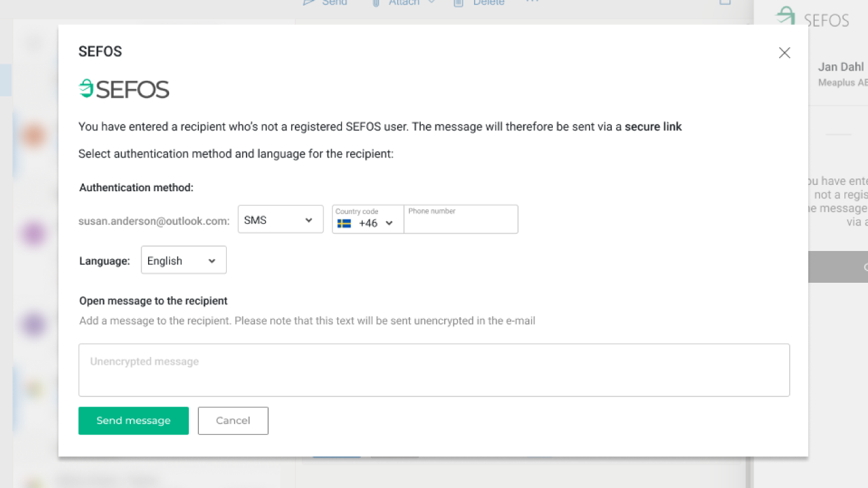Click the gray button in the right side panel
868x488 pixels.
(837, 267)
